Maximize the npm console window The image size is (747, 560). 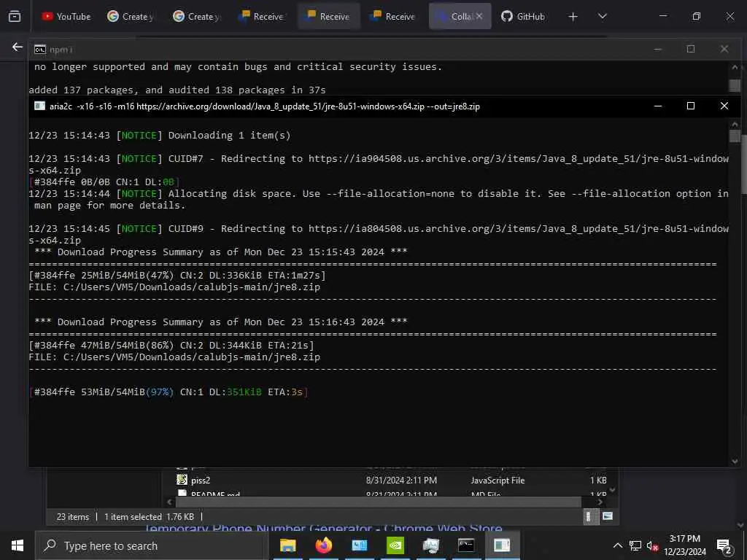tap(691, 49)
